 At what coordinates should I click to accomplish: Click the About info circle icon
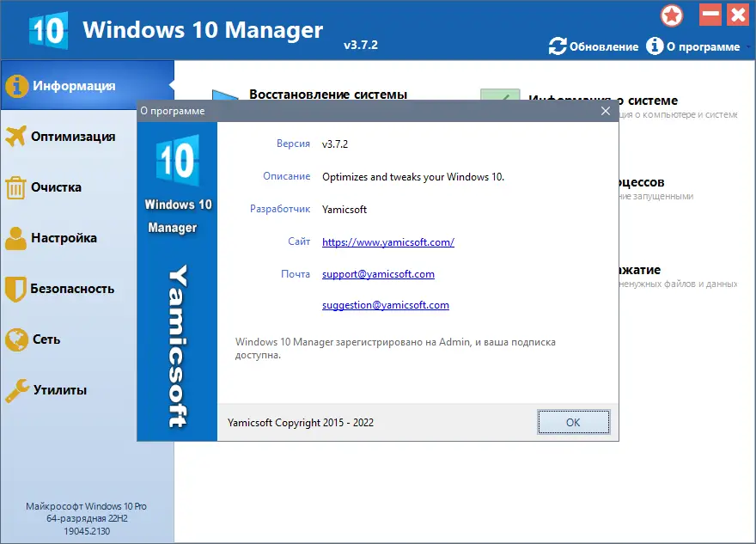coord(655,46)
